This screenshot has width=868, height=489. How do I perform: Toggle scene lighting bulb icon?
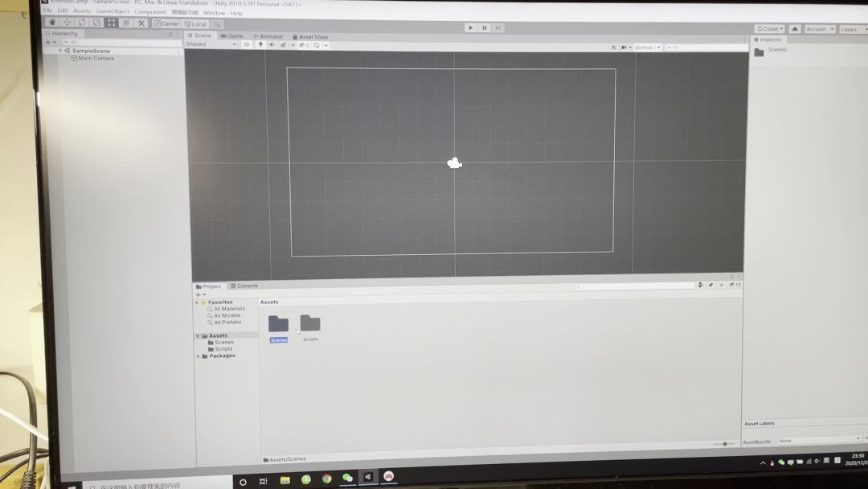pos(260,45)
